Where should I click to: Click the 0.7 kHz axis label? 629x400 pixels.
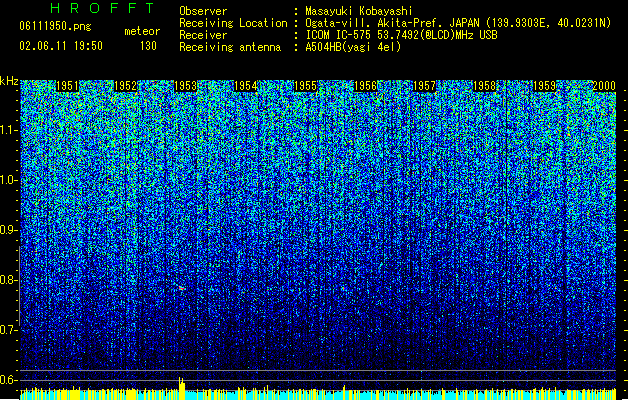[8, 330]
